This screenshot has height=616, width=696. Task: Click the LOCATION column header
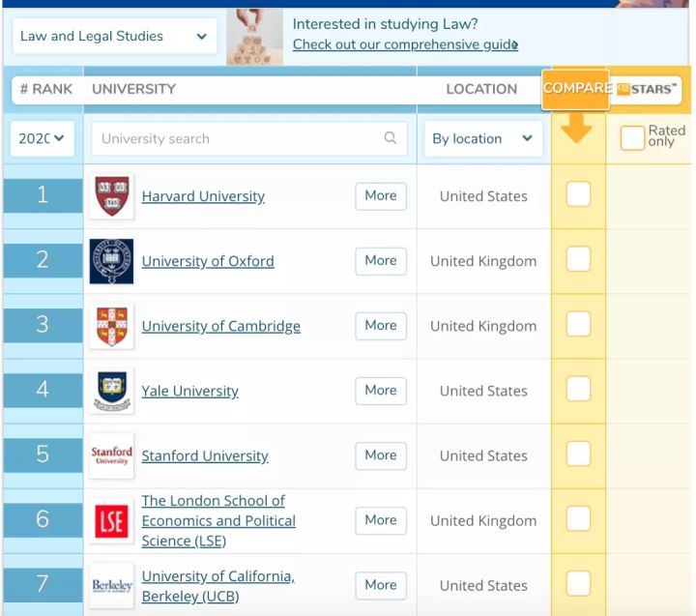point(481,89)
